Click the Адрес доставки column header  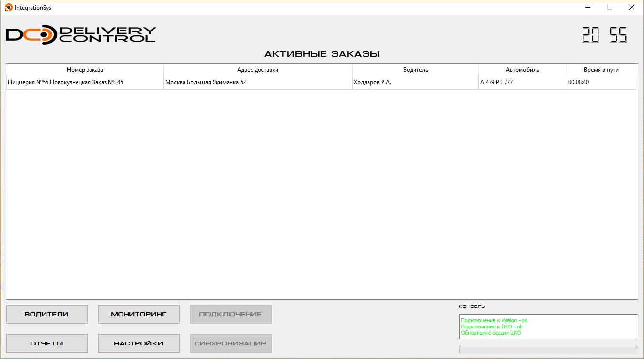coord(258,70)
